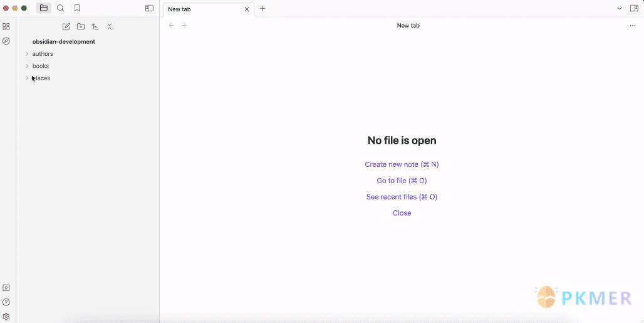Navigate back with the left arrow
This screenshot has height=323, width=644.
pyautogui.click(x=171, y=26)
